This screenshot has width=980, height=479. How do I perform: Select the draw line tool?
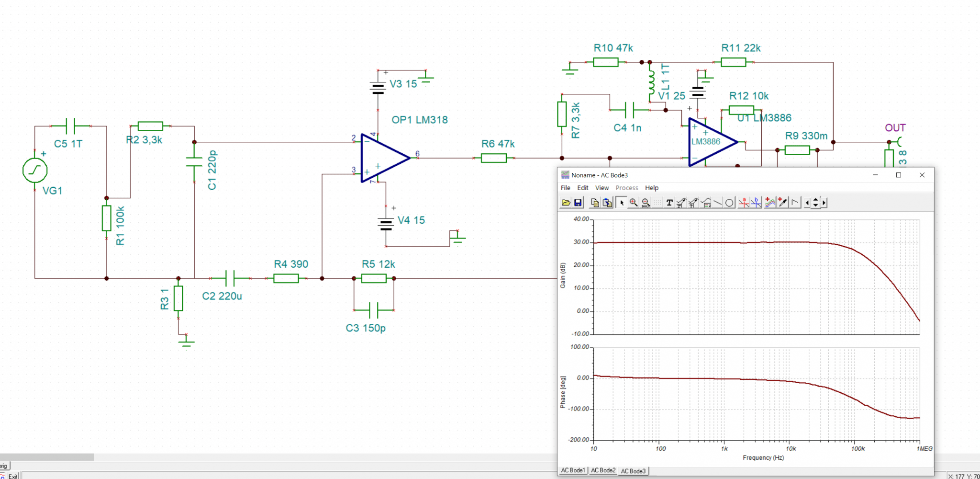click(717, 203)
